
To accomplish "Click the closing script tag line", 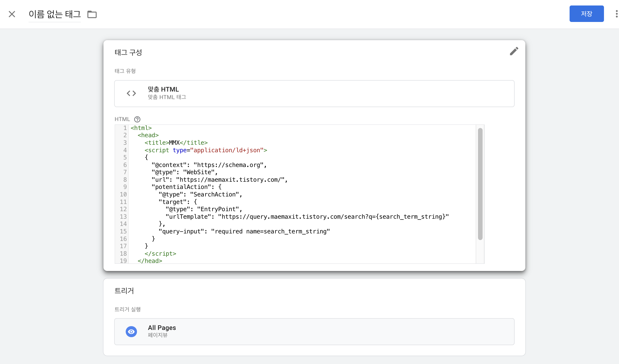I will click(160, 254).
